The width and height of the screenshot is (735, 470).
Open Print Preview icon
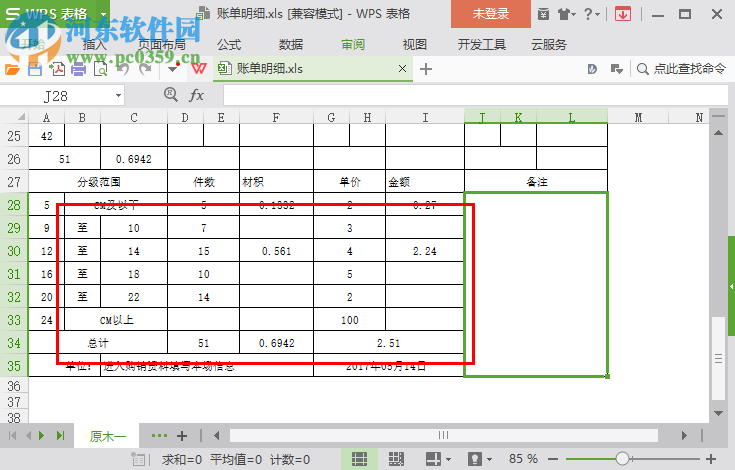pyautogui.click(x=100, y=69)
